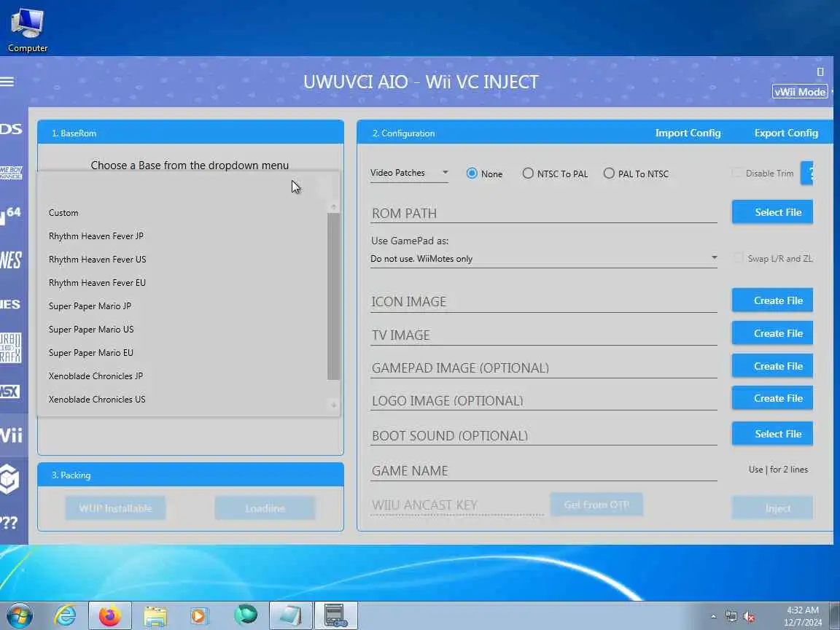The height and width of the screenshot is (630, 840).
Task: Click the GAME NAME input field
Action: [x=544, y=470]
